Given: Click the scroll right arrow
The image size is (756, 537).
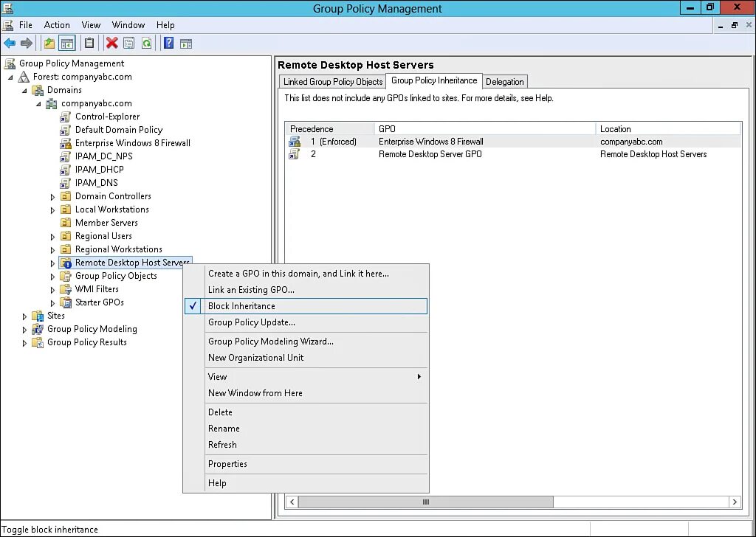Looking at the screenshot, I should [735, 502].
